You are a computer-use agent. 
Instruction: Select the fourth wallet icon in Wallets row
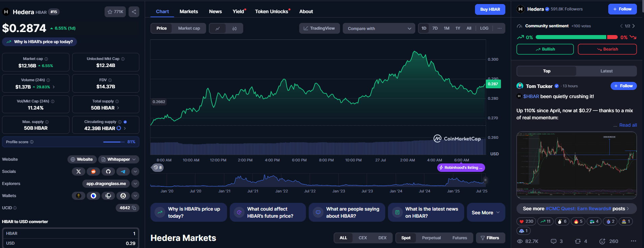123,196
